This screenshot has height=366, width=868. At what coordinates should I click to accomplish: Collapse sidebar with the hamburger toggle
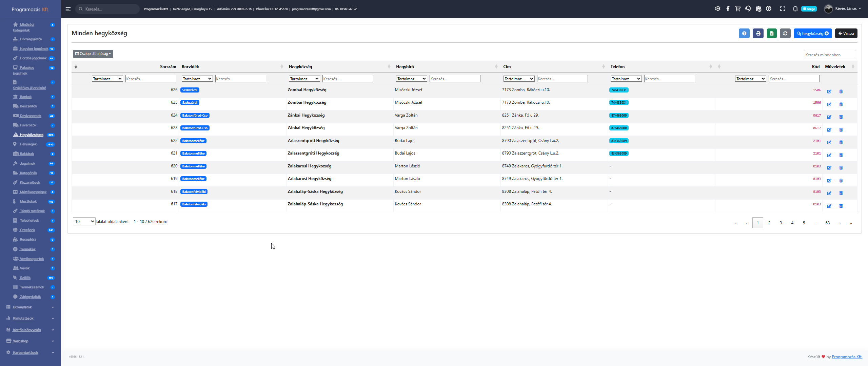click(68, 9)
